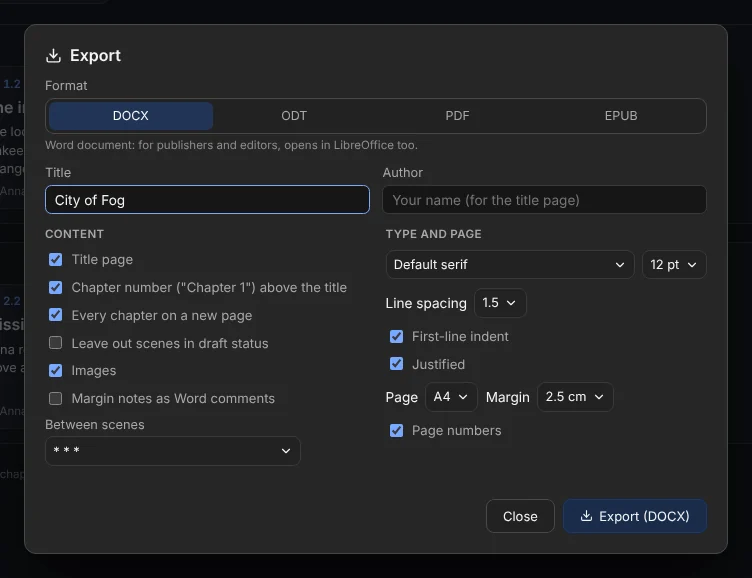This screenshot has height=578, width=752.
Task: Expand the Line spacing 1.5 dropdown
Action: [500, 303]
